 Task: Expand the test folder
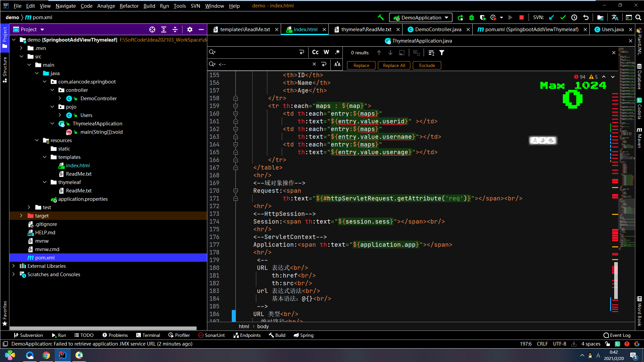click(29, 207)
